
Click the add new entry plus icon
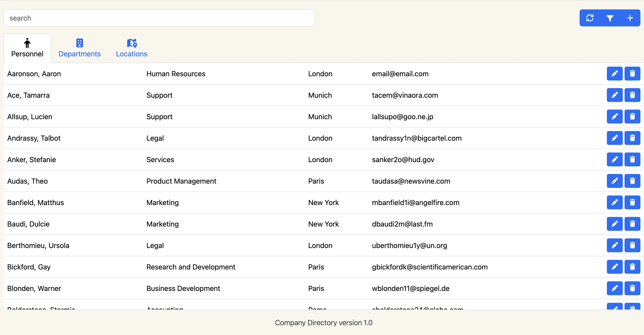pyautogui.click(x=630, y=18)
